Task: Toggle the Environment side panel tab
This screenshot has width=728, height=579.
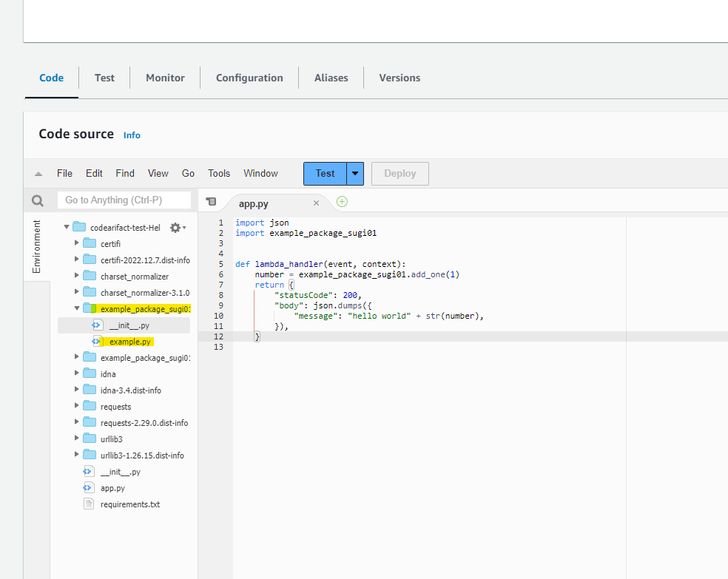Action: (36, 246)
